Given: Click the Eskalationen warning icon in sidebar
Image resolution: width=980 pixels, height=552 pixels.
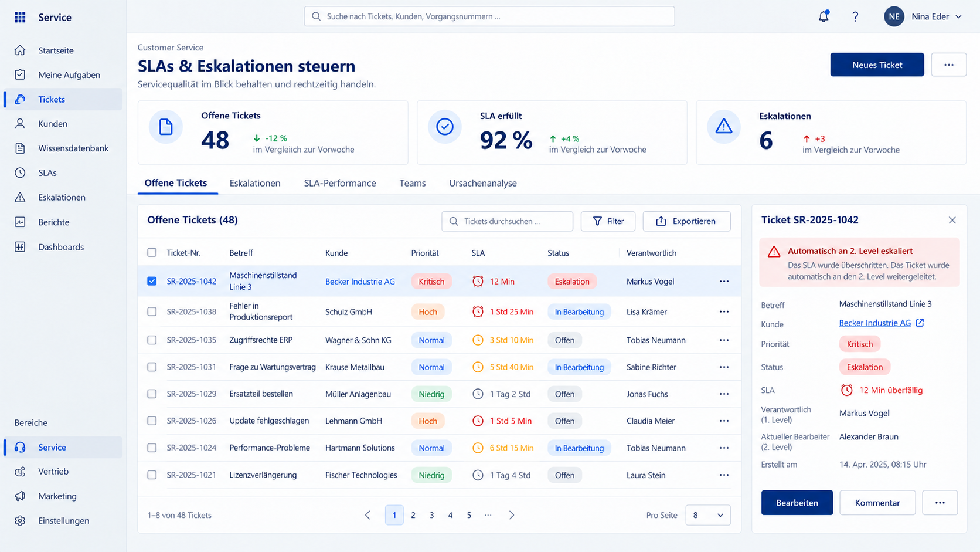Looking at the screenshot, I should (x=20, y=197).
